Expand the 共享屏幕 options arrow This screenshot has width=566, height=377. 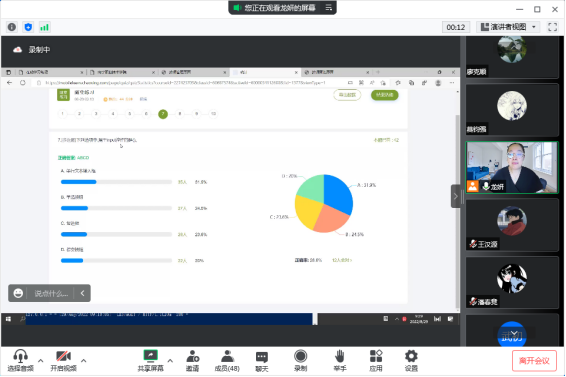tap(170, 360)
